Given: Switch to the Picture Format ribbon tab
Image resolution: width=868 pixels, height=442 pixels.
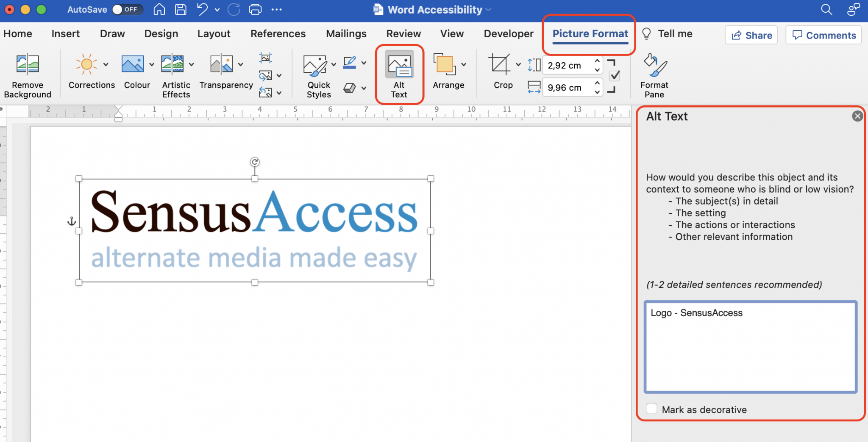Looking at the screenshot, I should coord(590,33).
